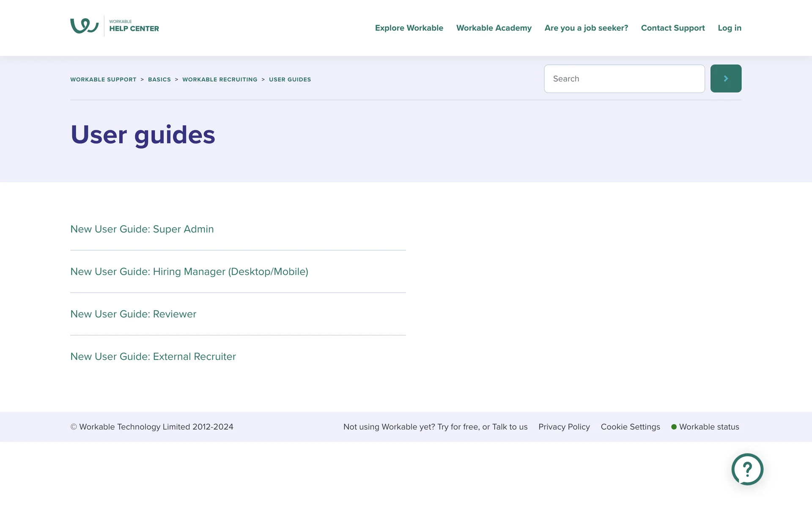Check Workable status in footer
This screenshot has height=508, width=812.
tap(708, 427)
